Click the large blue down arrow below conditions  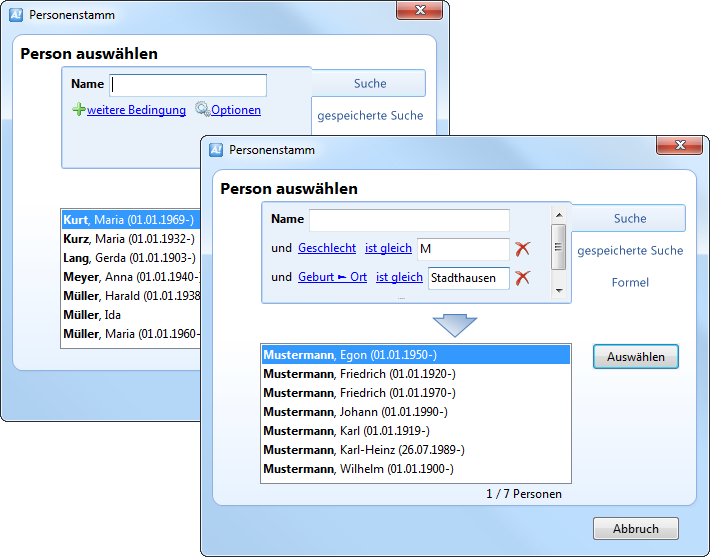[454, 325]
